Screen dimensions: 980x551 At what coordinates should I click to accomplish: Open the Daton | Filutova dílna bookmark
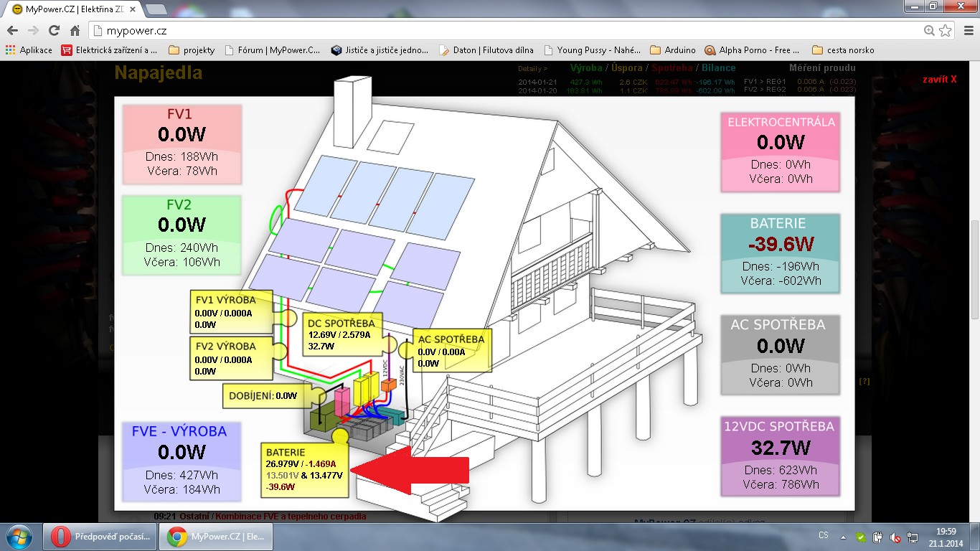pyautogui.click(x=486, y=50)
